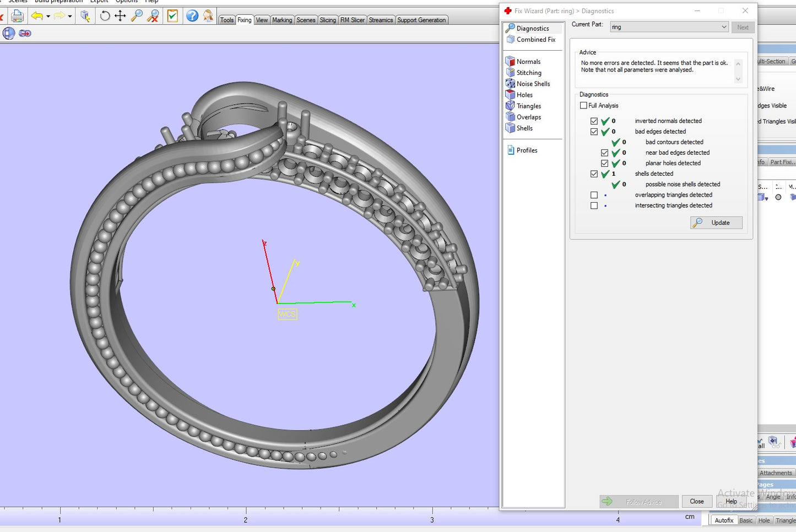Image resolution: width=796 pixels, height=532 pixels.
Task: Open the blue Help question mark icon
Action: [192, 16]
